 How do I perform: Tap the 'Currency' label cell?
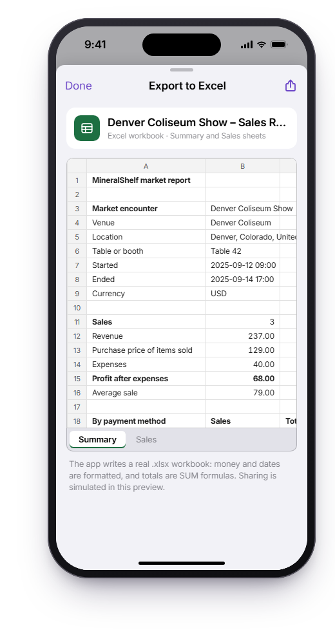click(x=146, y=294)
